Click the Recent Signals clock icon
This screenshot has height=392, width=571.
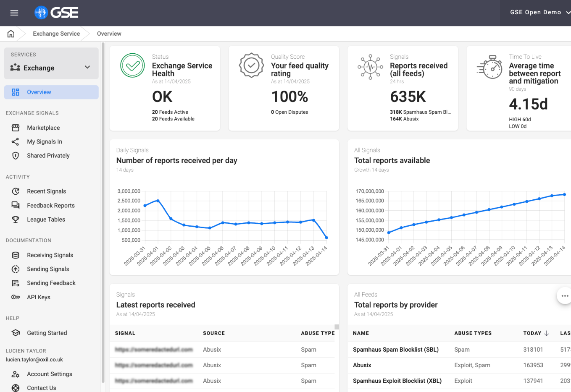click(x=16, y=191)
